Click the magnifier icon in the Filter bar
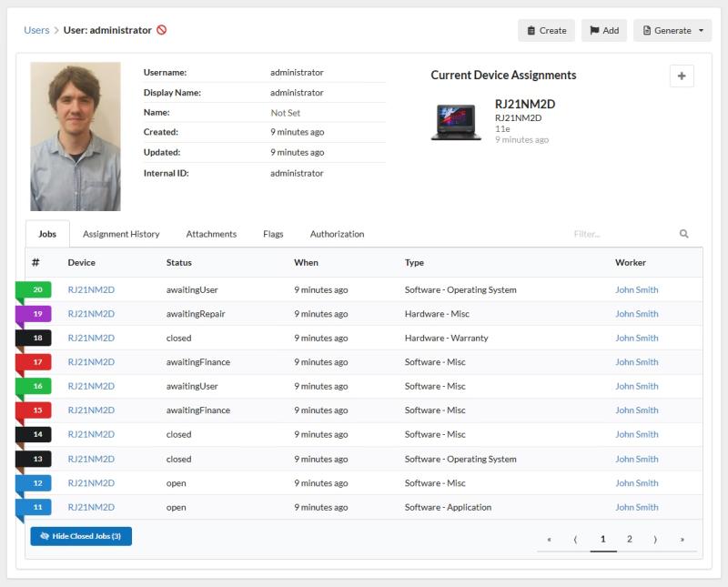This screenshot has width=728, height=587. 682,234
